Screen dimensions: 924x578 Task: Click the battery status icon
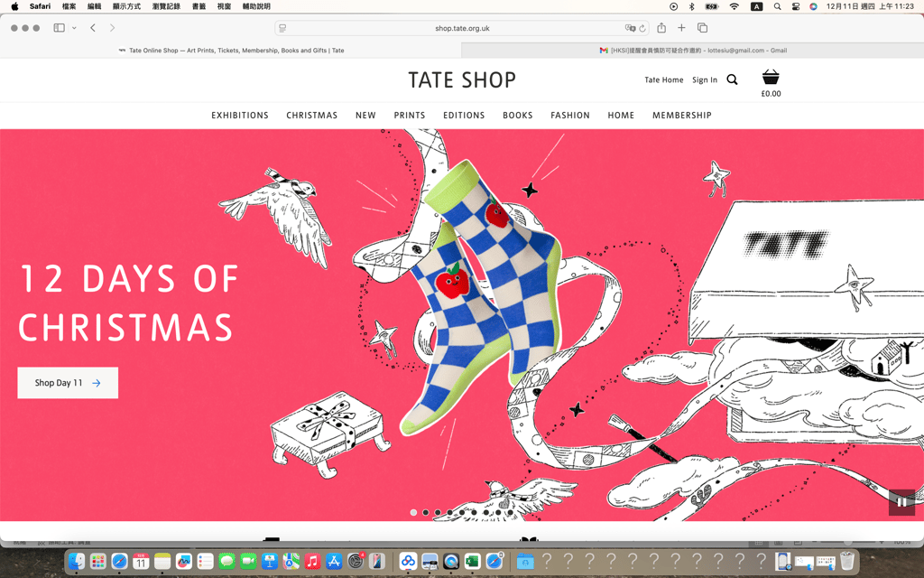coord(712,6)
